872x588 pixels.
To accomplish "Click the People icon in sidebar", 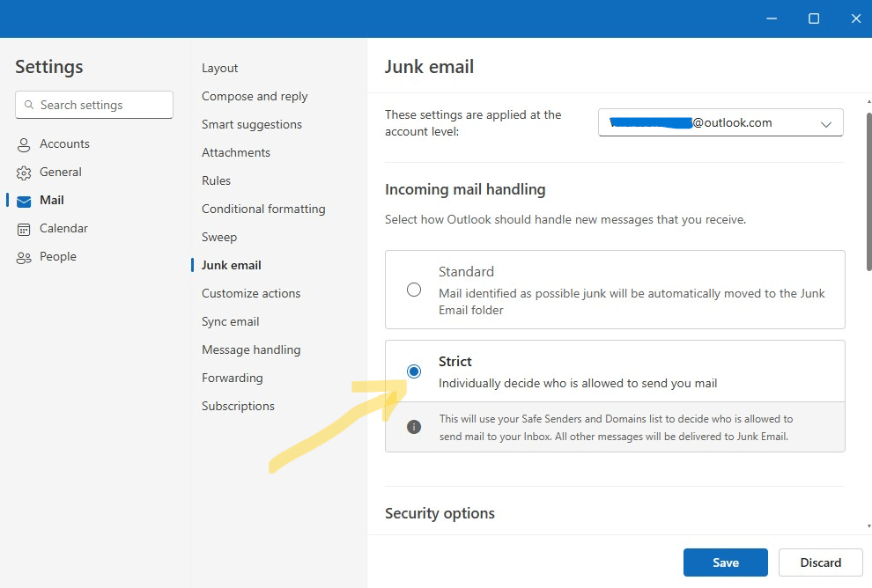I will (24, 258).
